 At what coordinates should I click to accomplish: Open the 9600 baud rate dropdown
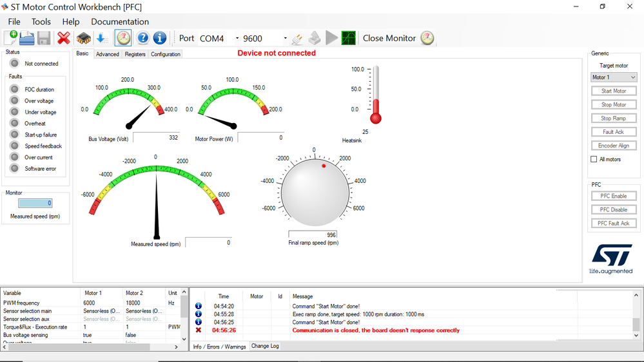tap(285, 38)
